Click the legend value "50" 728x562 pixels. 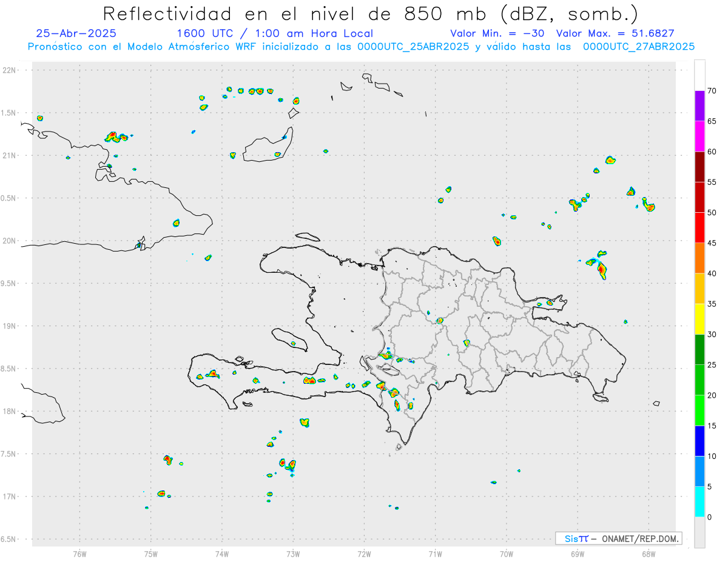click(712, 213)
